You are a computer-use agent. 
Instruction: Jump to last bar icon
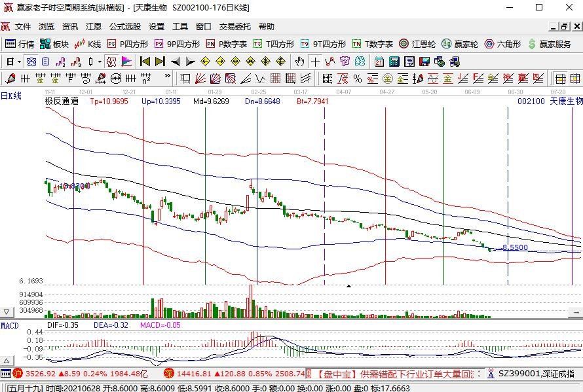click(160, 62)
